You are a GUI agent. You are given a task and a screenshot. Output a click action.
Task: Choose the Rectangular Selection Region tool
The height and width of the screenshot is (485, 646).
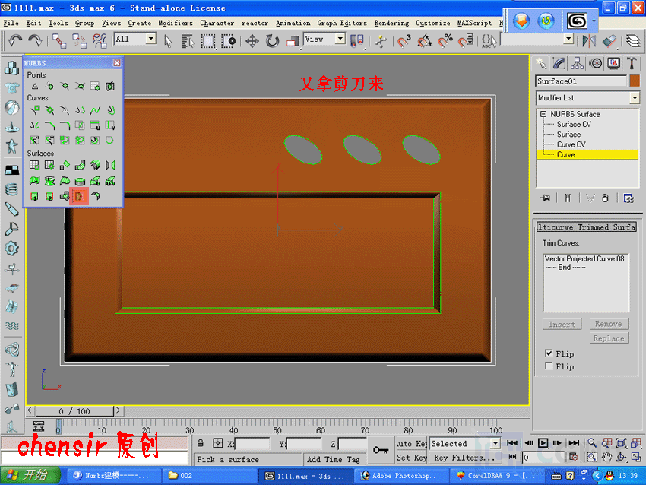click(x=208, y=41)
